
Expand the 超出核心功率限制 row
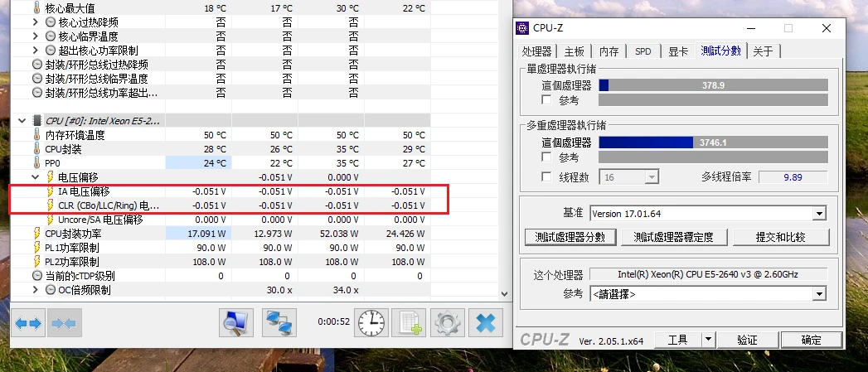point(36,51)
